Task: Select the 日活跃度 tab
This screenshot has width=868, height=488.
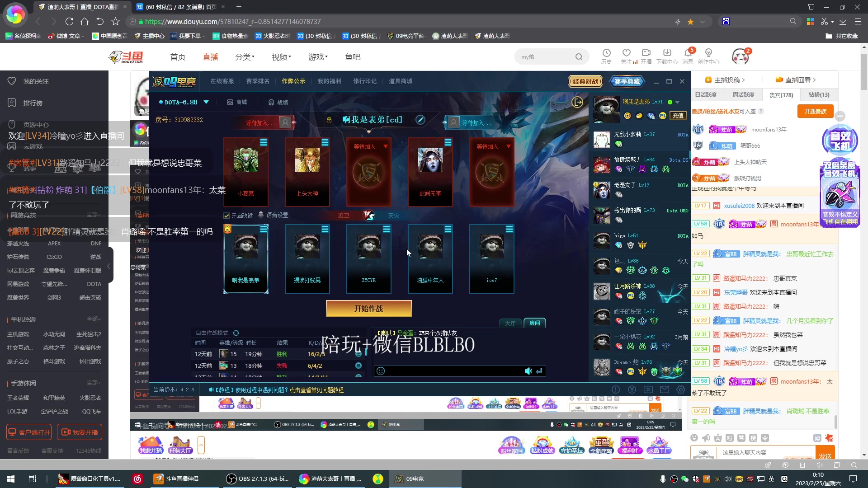Action: pyautogui.click(x=706, y=95)
